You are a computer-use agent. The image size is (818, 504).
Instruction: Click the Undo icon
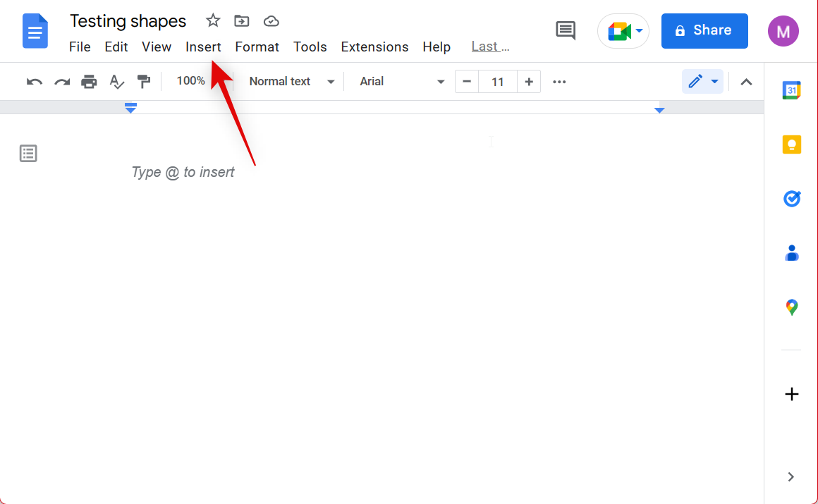coord(35,82)
